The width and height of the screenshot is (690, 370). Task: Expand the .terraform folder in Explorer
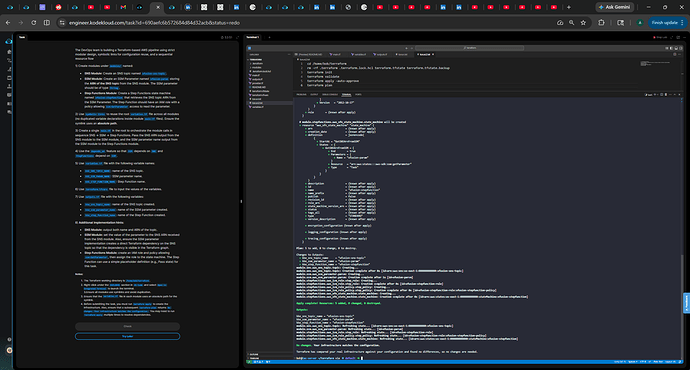[257, 63]
